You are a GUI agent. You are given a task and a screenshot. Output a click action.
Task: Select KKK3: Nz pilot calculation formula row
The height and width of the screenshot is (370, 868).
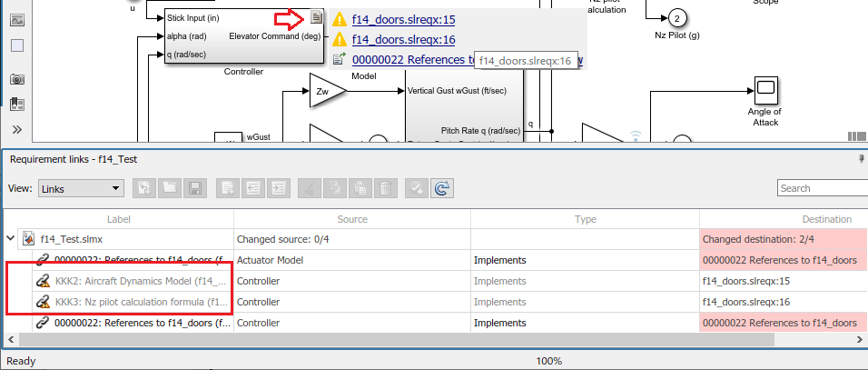click(434, 302)
